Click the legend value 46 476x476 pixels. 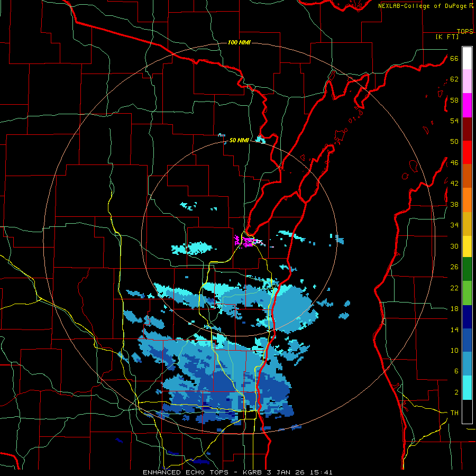[x=454, y=163]
